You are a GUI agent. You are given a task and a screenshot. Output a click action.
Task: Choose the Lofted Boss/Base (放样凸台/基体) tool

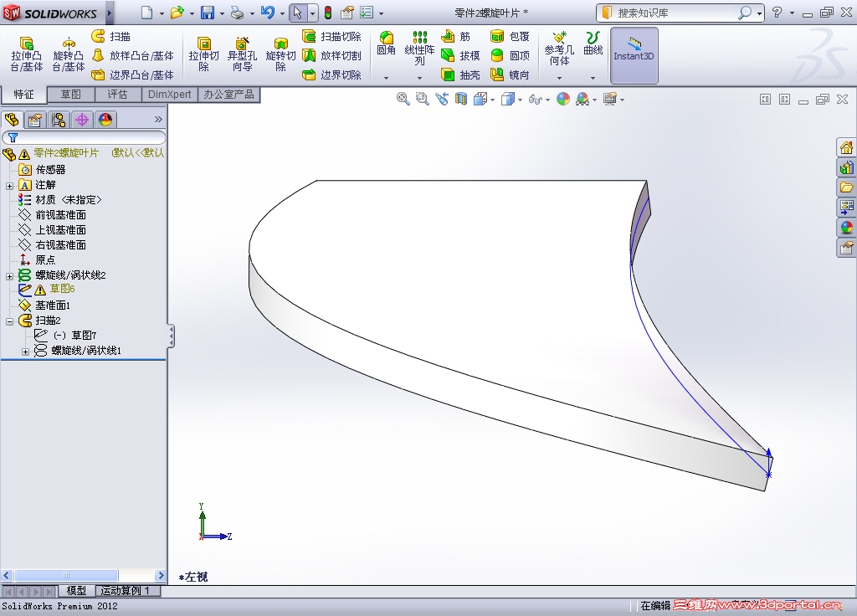(x=132, y=56)
